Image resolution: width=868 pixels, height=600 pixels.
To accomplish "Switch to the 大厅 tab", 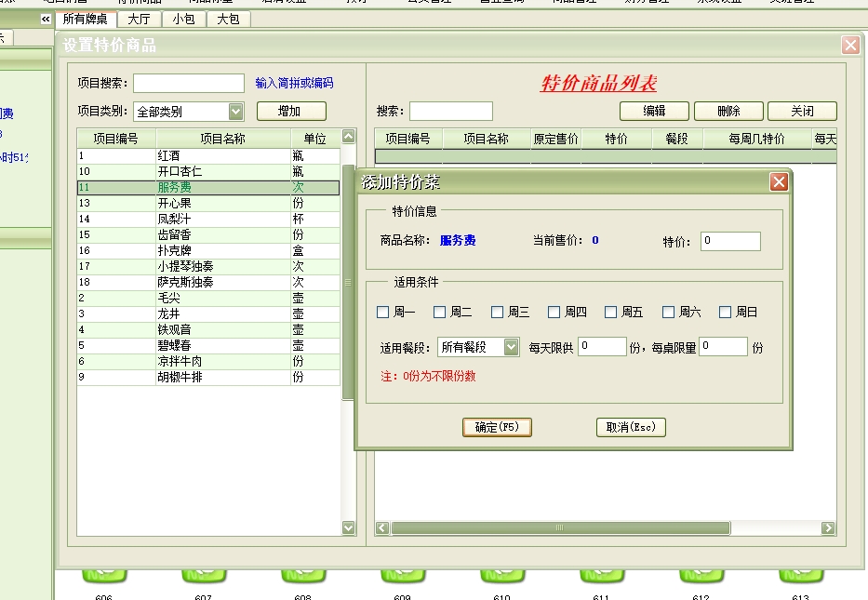I will 140,19.
